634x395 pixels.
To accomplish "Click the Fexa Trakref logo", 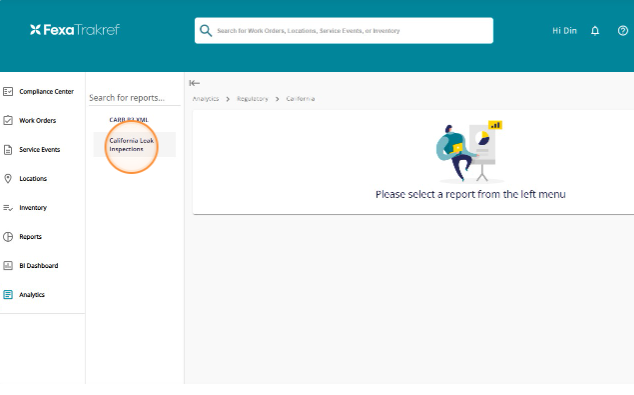I will tap(75, 30).
